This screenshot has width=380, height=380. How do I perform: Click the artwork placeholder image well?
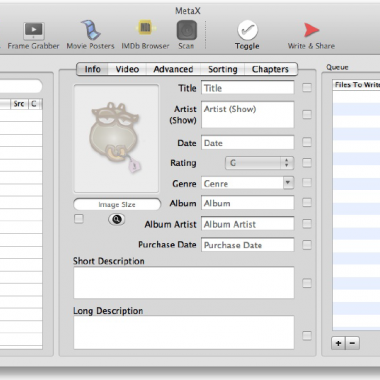pyautogui.click(x=116, y=138)
